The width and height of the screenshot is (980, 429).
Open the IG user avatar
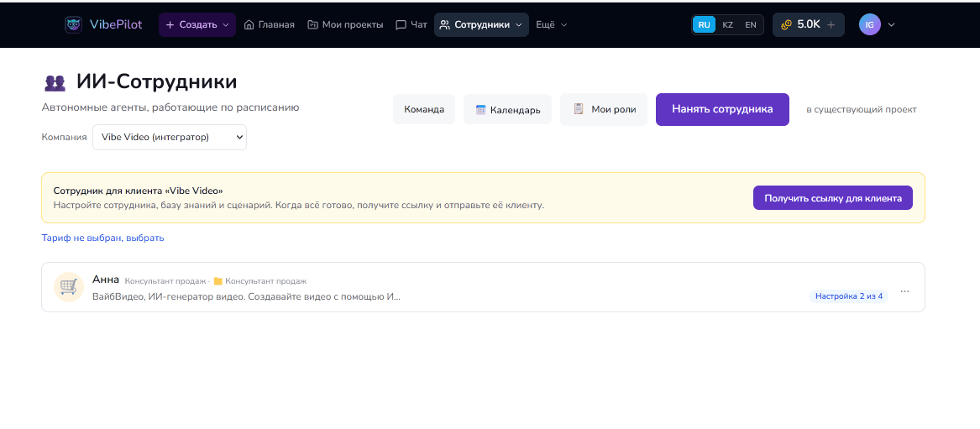pyautogui.click(x=869, y=25)
